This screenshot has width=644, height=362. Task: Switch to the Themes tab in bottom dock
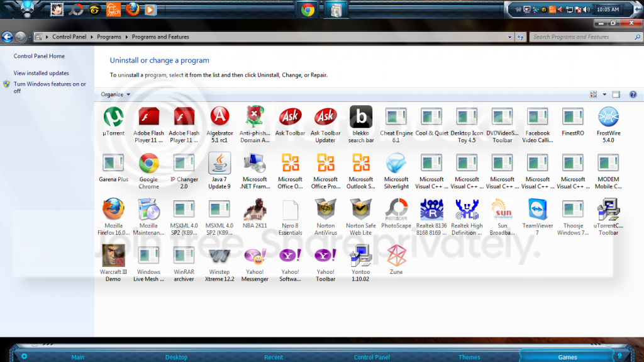(469, 357)
